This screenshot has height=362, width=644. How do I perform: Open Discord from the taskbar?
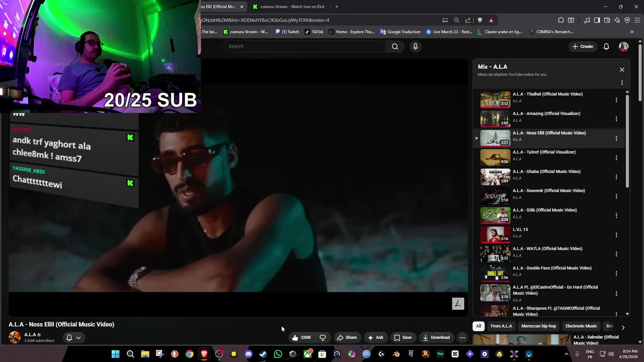[x=249, y=354]
